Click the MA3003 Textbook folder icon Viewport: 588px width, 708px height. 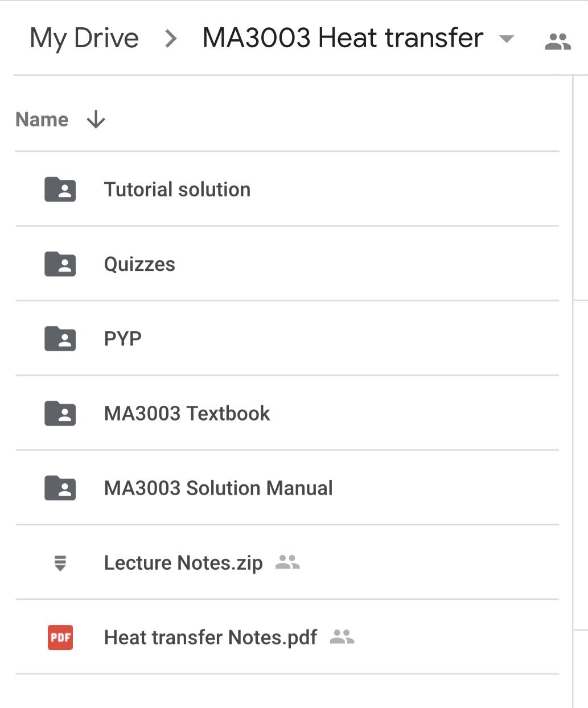coord(59,413)
